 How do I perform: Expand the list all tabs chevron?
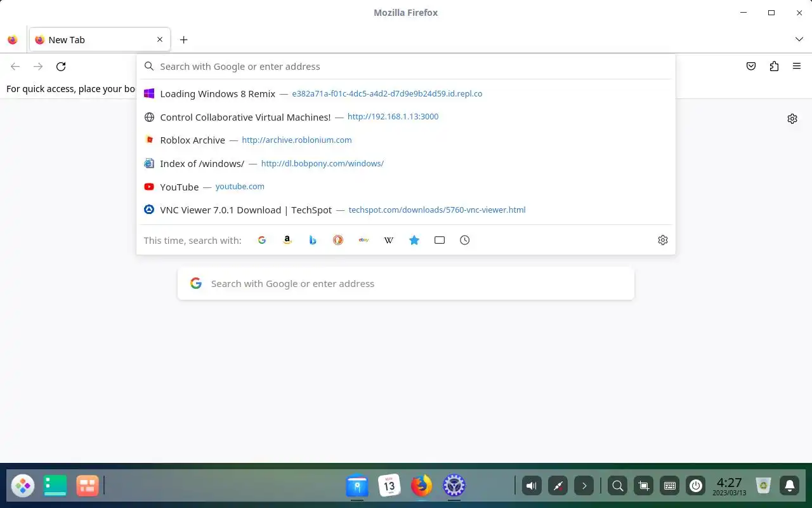799,39
